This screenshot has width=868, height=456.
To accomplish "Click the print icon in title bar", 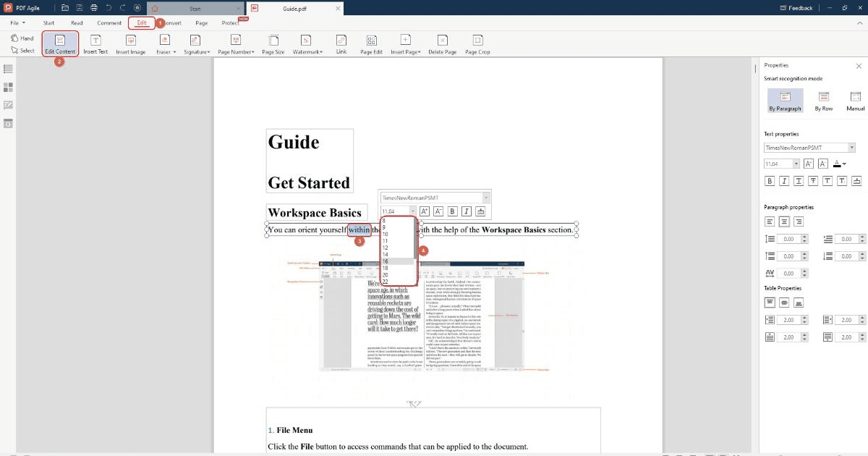I will pyautogui.click(x=93, y=8).
